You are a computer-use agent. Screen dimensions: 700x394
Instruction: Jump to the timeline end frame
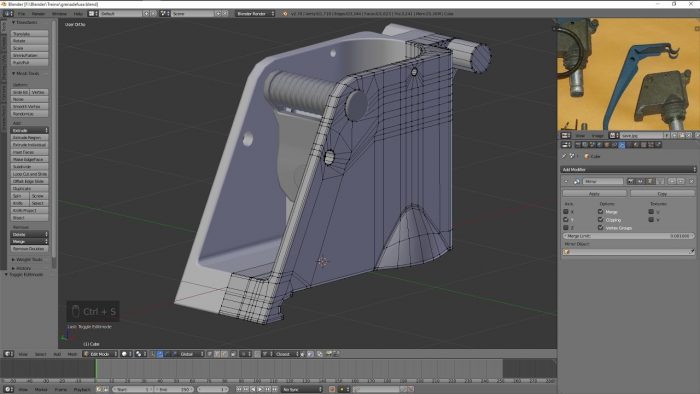tap(275, 389)
